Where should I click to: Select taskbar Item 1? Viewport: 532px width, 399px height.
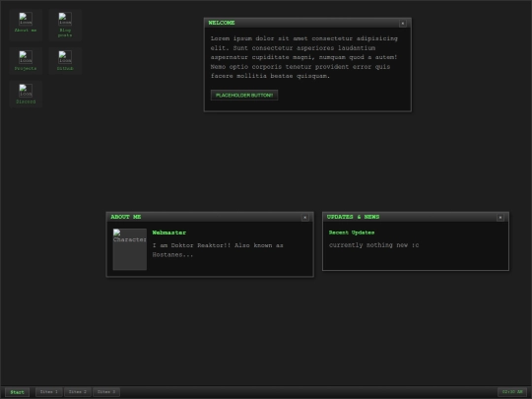(49, 392)
